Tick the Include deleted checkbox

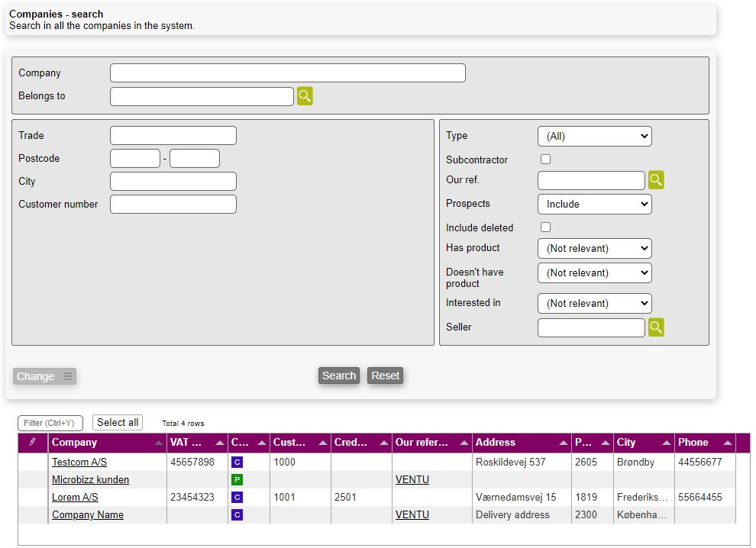545,227
